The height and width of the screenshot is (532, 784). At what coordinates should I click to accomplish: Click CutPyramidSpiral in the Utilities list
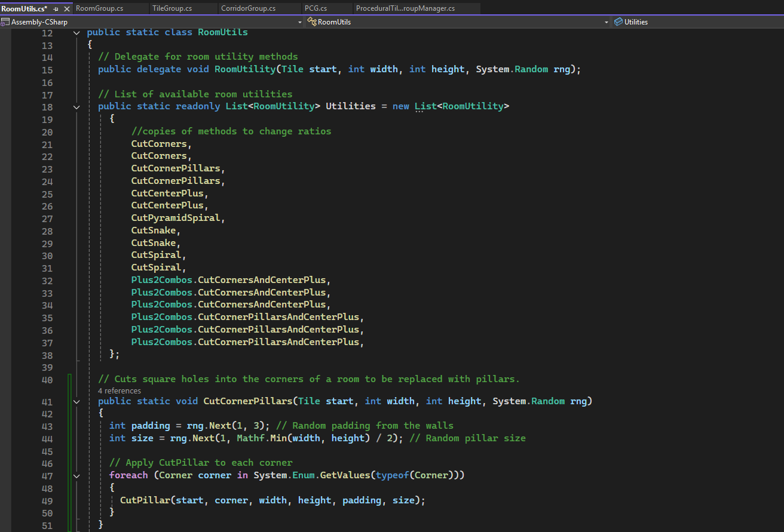point(176,219)
